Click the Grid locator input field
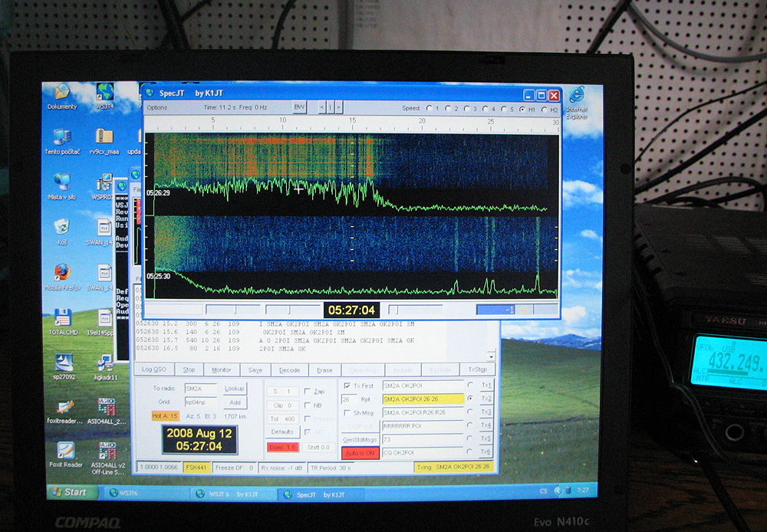The height and width of the screenshot is (532, 767). 200,402
